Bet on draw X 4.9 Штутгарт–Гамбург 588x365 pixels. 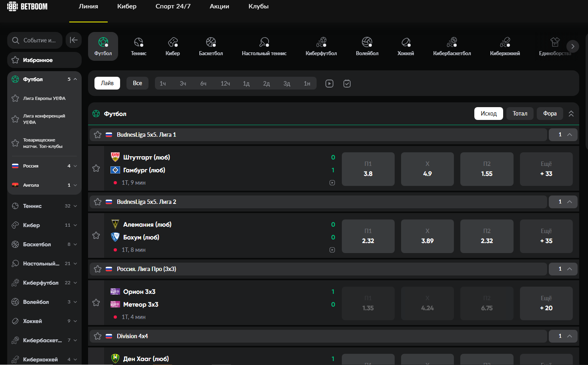pyautogui.click(x=427, y=169)
